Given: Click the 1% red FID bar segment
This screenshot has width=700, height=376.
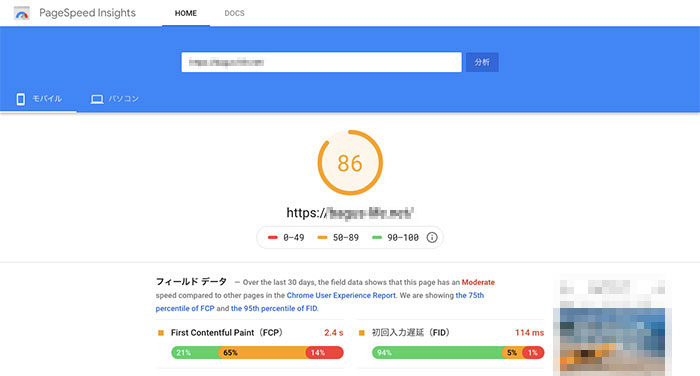Looking at the screenshot, I should 533,353.
